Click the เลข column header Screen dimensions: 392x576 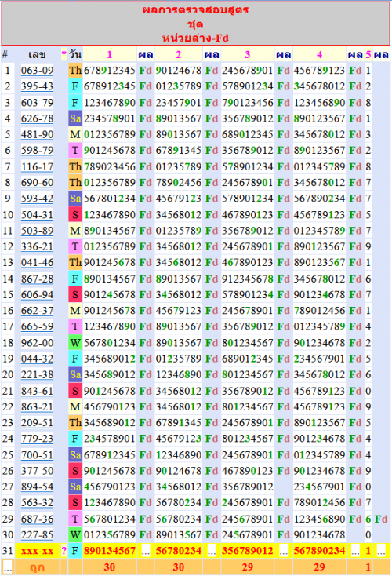pyautogui.click(x=37, y=54)
